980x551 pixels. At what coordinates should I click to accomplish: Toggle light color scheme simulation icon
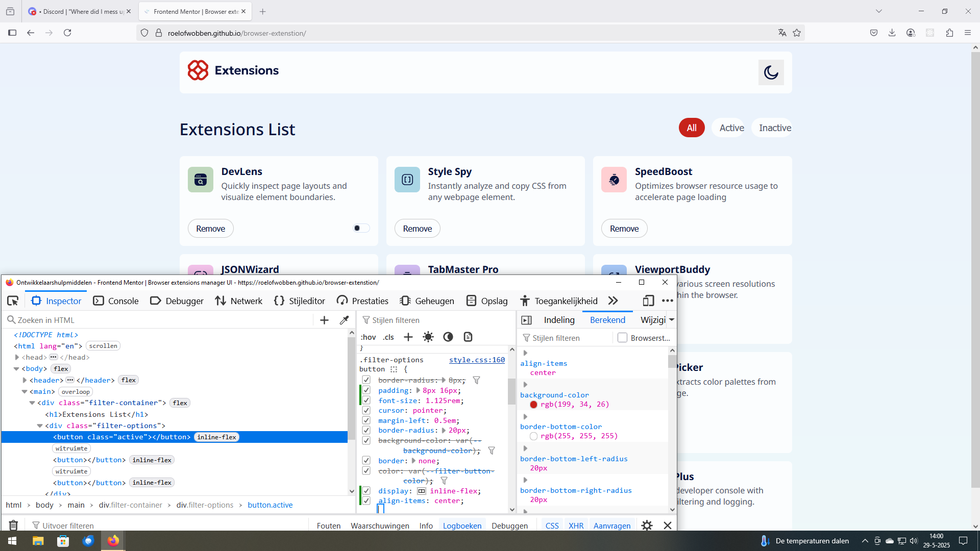428,337
